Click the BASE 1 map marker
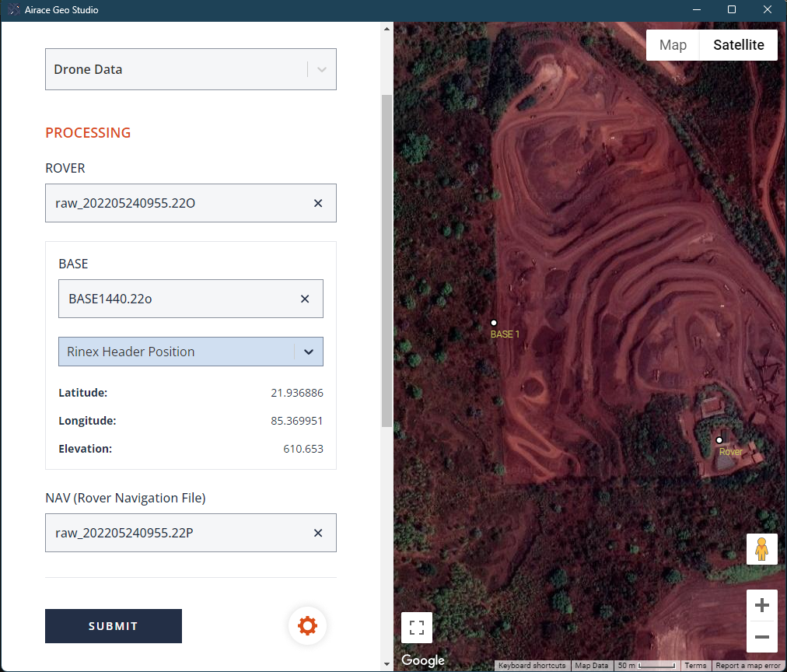Screen dimensions: 787x672 493,323
